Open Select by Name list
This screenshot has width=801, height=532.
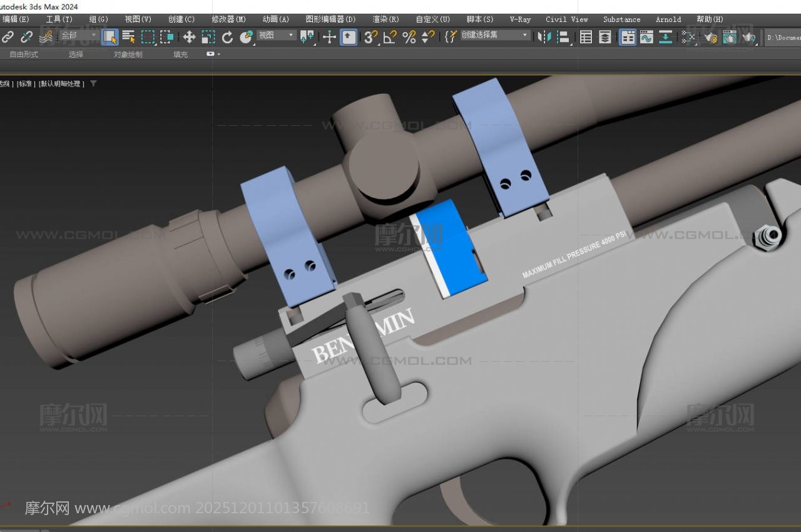[x=129, y=38]
